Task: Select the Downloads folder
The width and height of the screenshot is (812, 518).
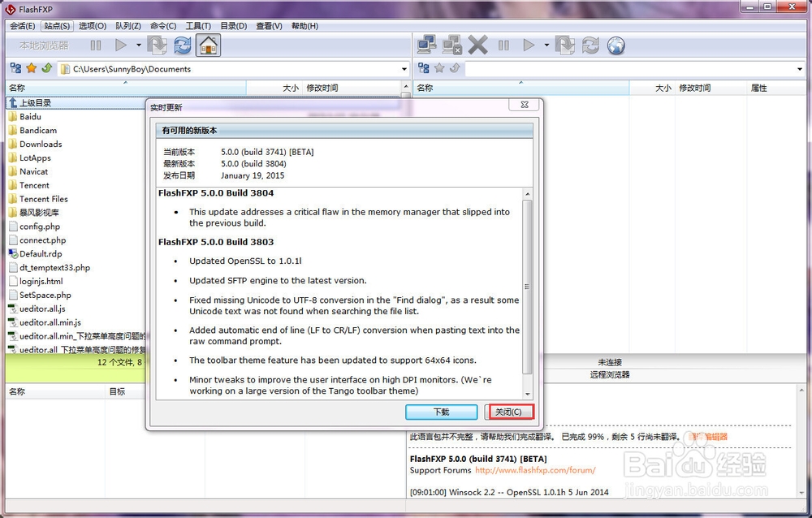Action: tap(41, 144)
